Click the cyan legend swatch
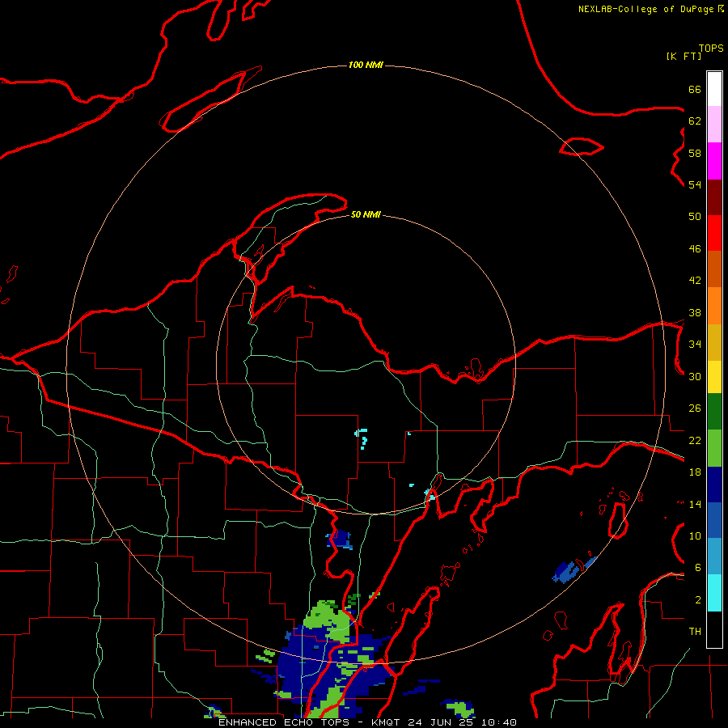This screenshot has height=728, width=728. pyautogui.click(x=714, y=593)
